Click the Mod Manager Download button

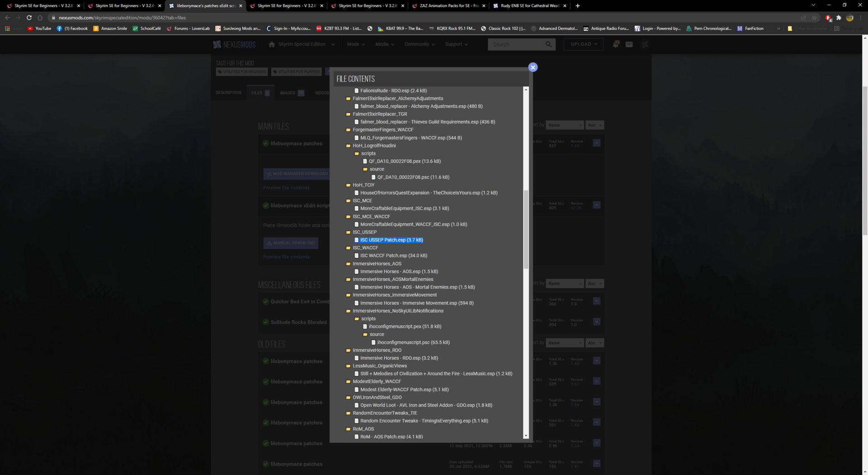(297, 174)
